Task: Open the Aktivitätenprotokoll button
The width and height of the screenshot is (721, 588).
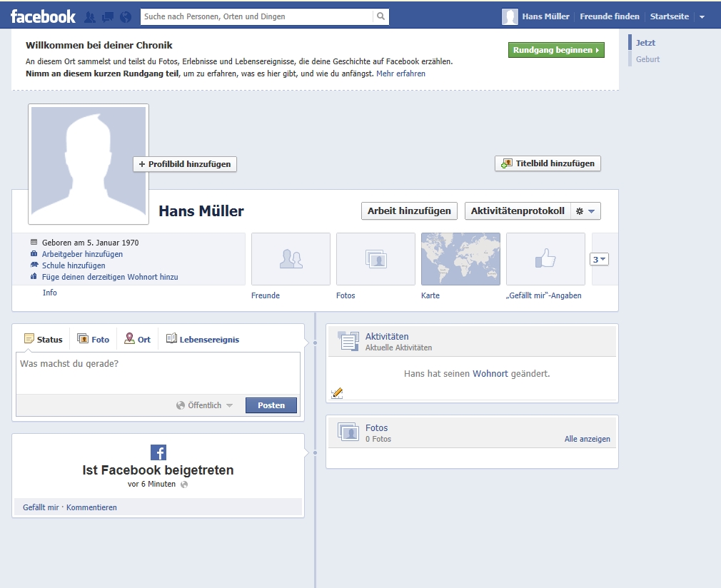Action: 518,211
